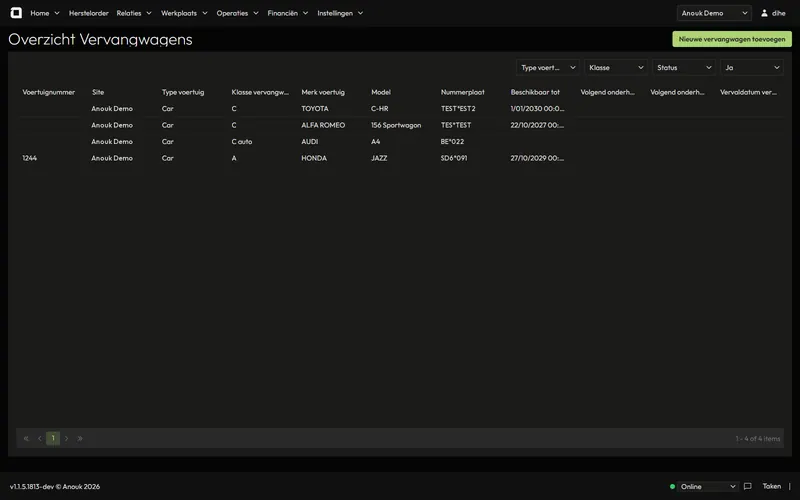The height and width of the screenshot is (500, 800).
Task: Sort by Beschikbaar tot column header
Action: tap(535, 92)
